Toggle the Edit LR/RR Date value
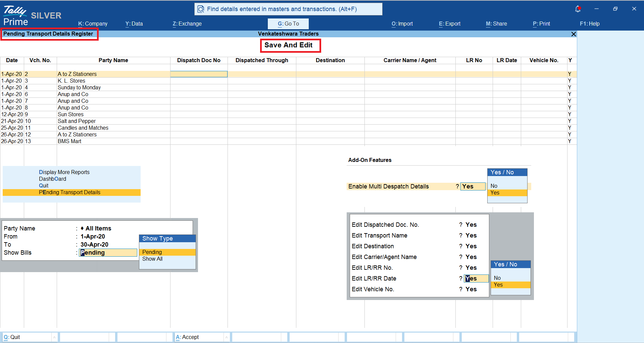644x343 pixels. tap(476, 278)
